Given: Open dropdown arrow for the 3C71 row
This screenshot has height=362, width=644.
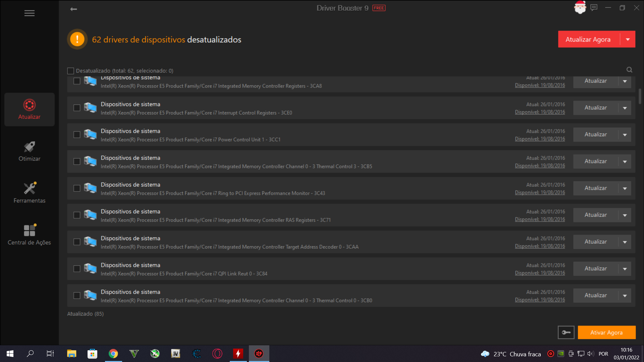Looking at the screenshot, I should [x=625, y=215].
